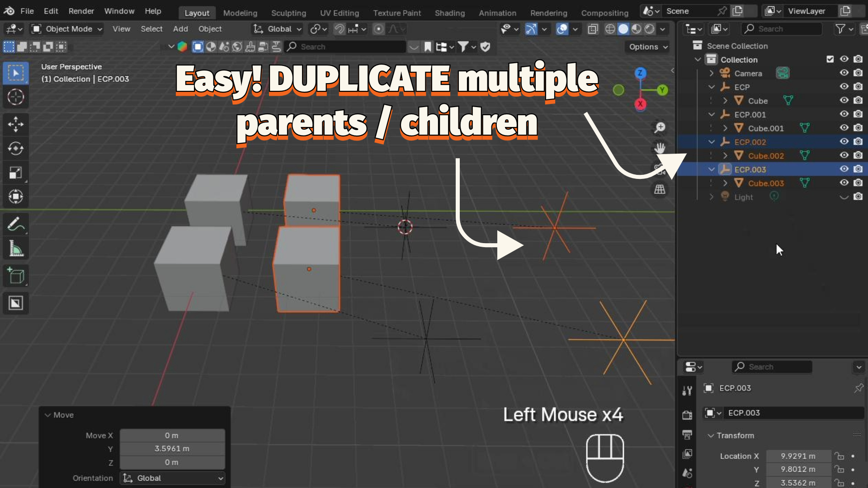Click the outliner Search field
This screenshot has width=868, height=488.
tap(781, 29)
